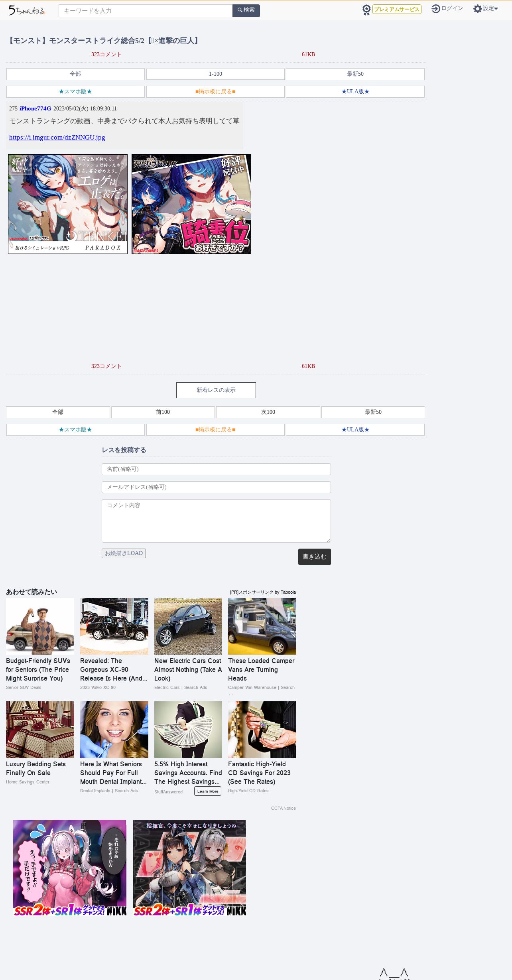Image resolution: width=512 pixels, height=980 pixels.
Task: Click the Learn More button
Action: point(208,791)
